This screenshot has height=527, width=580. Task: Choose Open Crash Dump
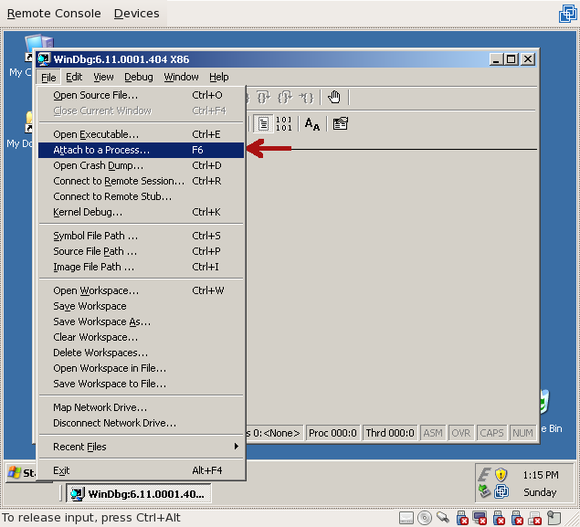pyautogui.click(x=141, y=165)
